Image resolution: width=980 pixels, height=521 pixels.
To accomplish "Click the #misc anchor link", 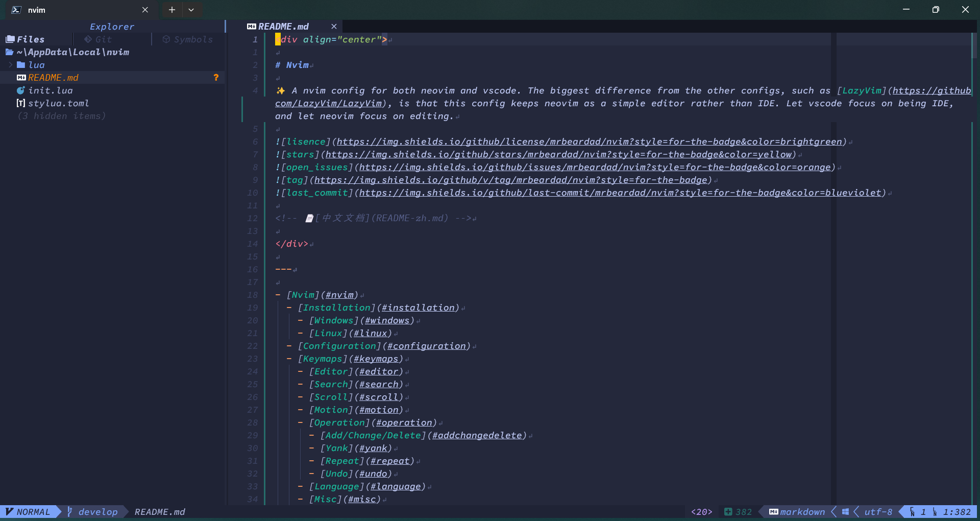I will [x=362, y=499].
